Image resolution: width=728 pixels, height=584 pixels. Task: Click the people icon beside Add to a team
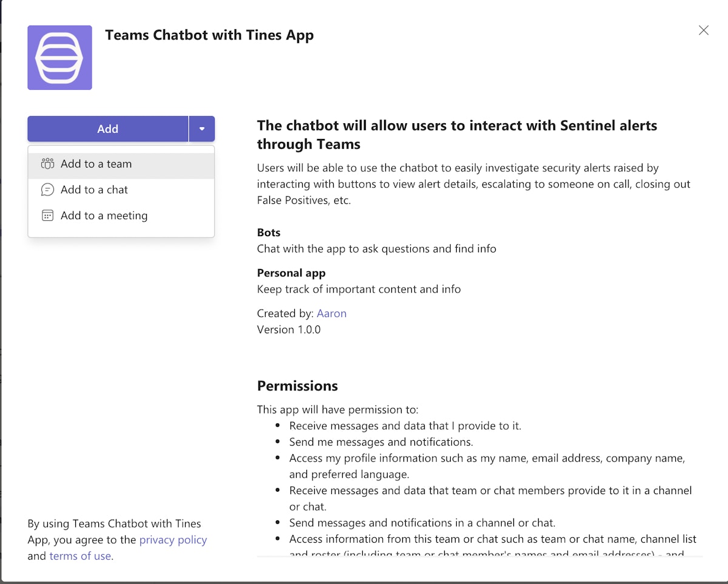pyautogui.click(x=47, y=164)
